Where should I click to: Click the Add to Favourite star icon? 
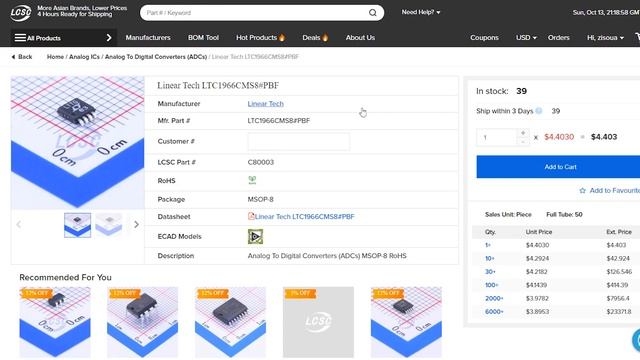pyautogui.click(x=582, y=190)
